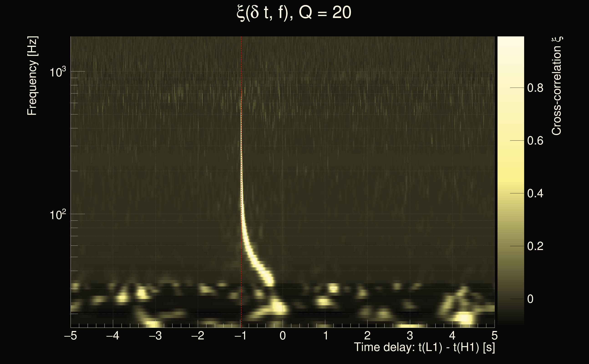Click the 5 tick label on the time axis
Viewport: 589px width, 364px height.
[495, 336]
